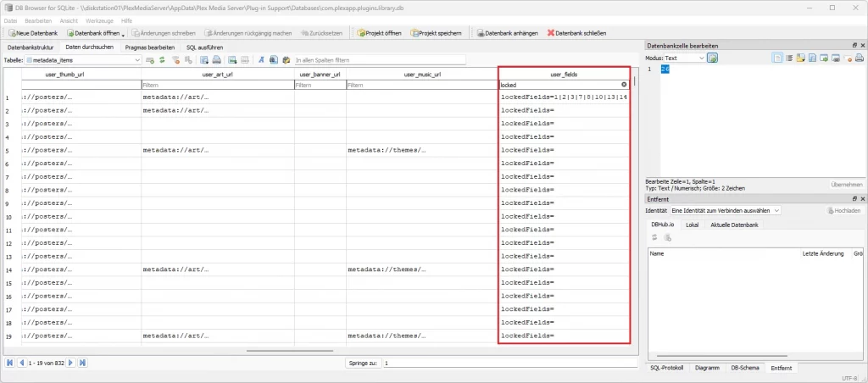
Task: Switch to the SQL ausführen tab
Action: (x=204, y=47)
